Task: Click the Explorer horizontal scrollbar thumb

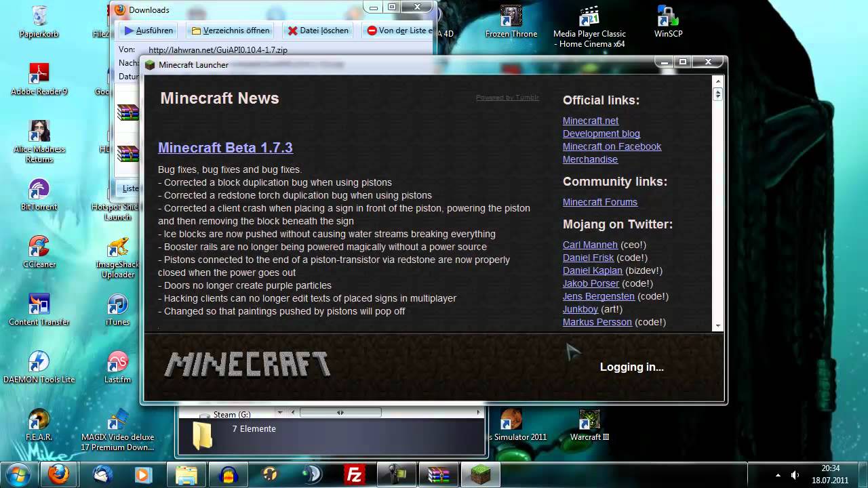Action: tap(340, 412)
